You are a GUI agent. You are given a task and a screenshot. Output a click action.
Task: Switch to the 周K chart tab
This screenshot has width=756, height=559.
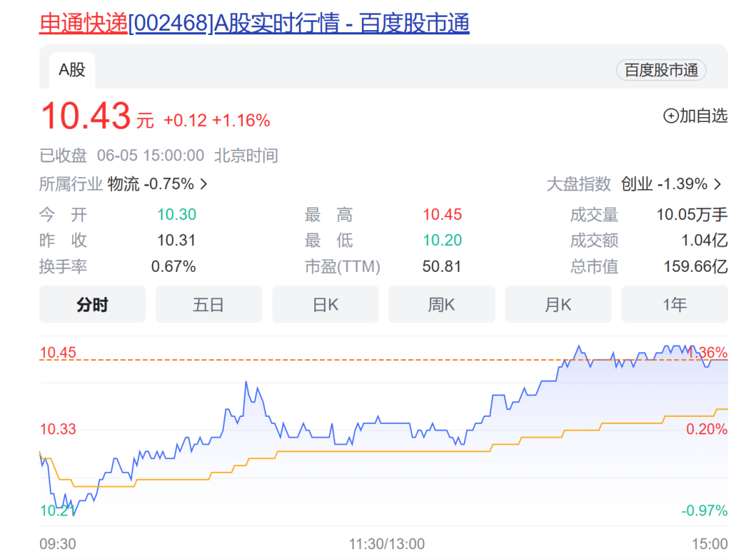[442, 304]
